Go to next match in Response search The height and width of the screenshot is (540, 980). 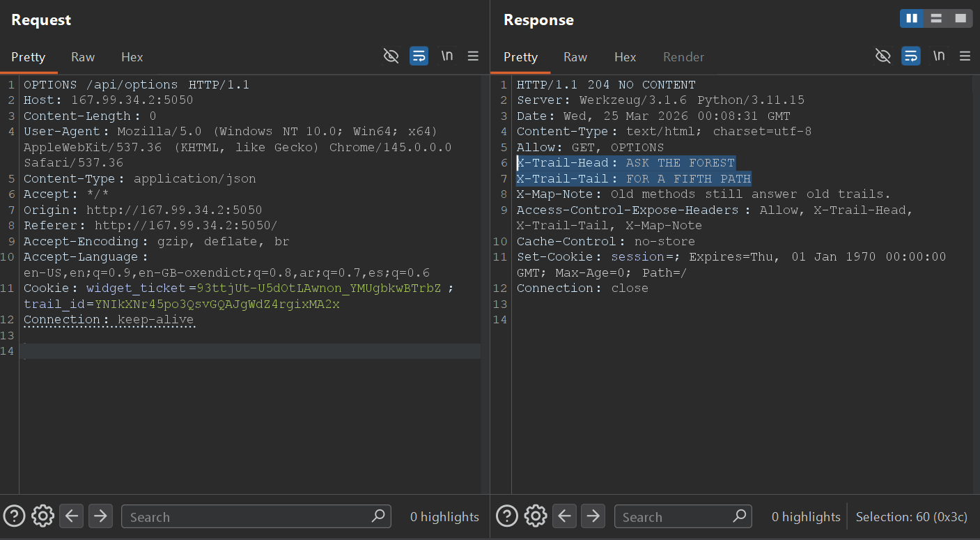[x=593, y=516]
